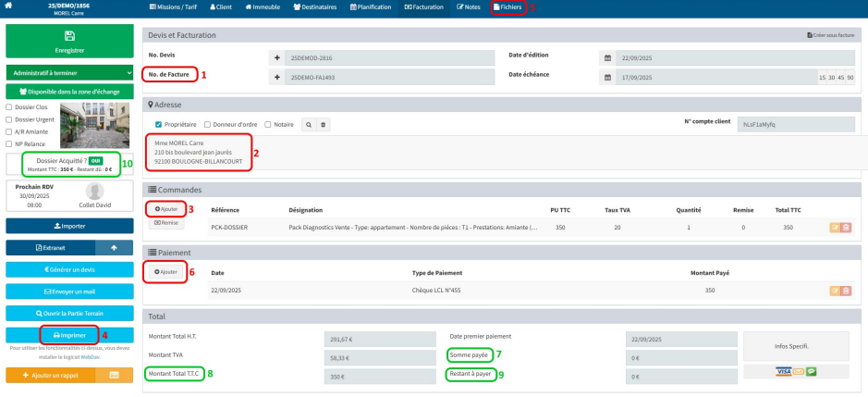Toggle the Dossier Clos checkbox
The width and height of the screenshot is (868, 397).
tap(9, 106)
